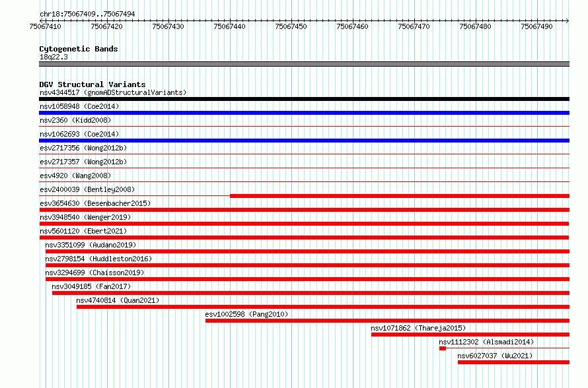Click ruler position 75067440

point(229,26)
